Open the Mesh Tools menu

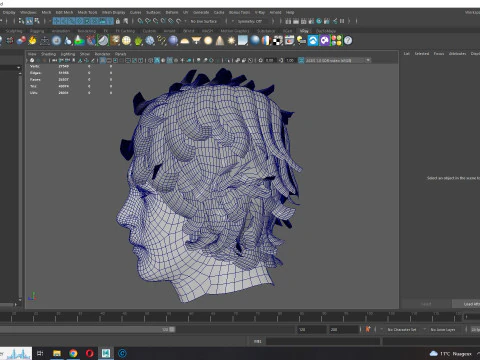coord(87,12)
